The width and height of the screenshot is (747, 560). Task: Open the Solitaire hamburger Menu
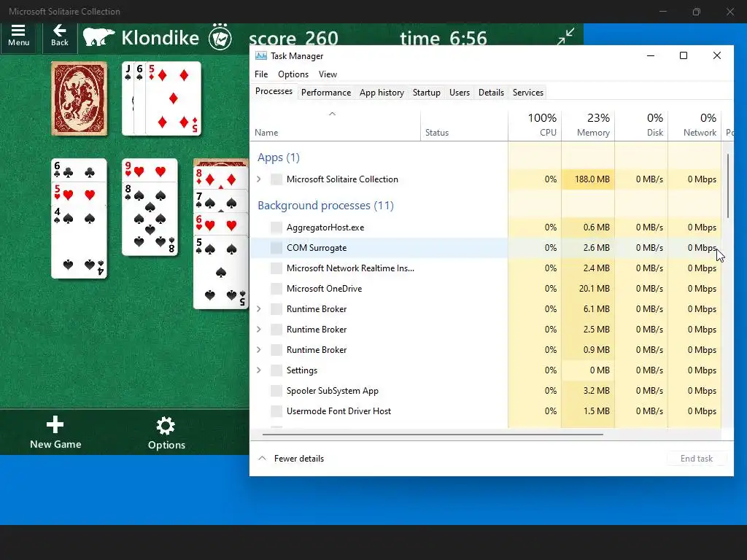18,36
